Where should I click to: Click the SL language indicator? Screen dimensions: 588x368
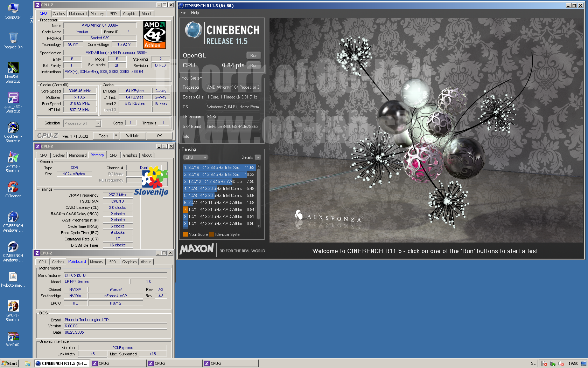point(533,363)
